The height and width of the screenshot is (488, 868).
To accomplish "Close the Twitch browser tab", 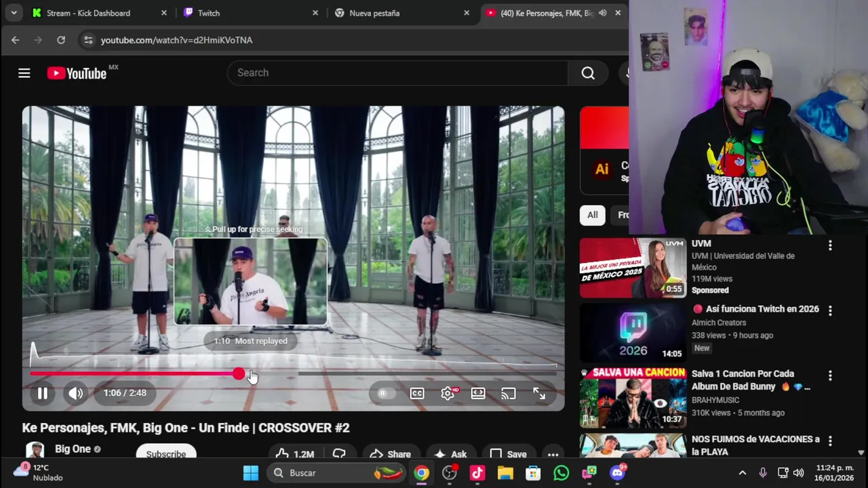I will click(315, 13).
